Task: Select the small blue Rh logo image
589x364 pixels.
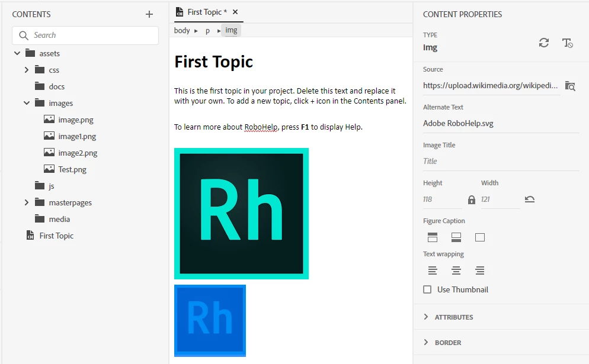Action: pyautogui.click(x=210, y=320)
